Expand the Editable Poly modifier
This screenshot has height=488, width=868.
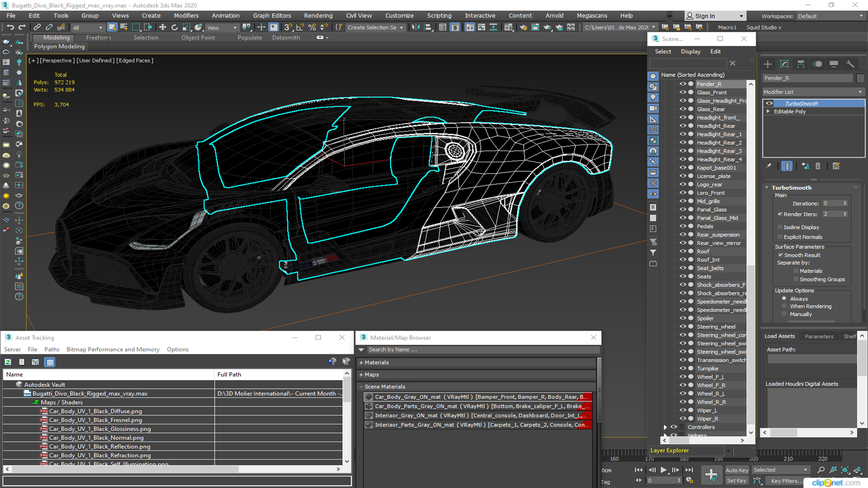click(x=768, y=111)
